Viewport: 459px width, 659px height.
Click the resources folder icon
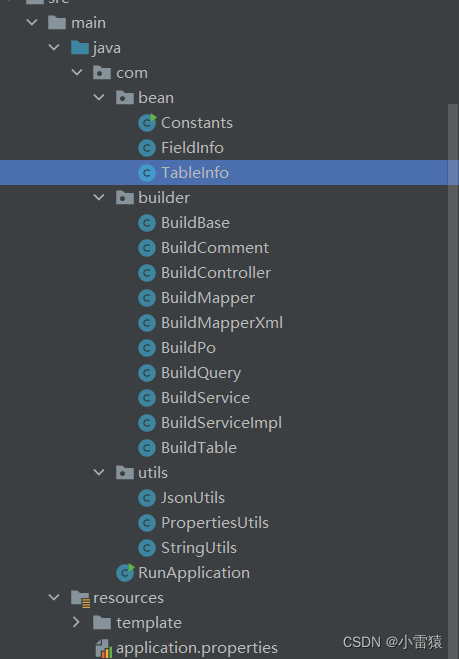click(80, 598)
